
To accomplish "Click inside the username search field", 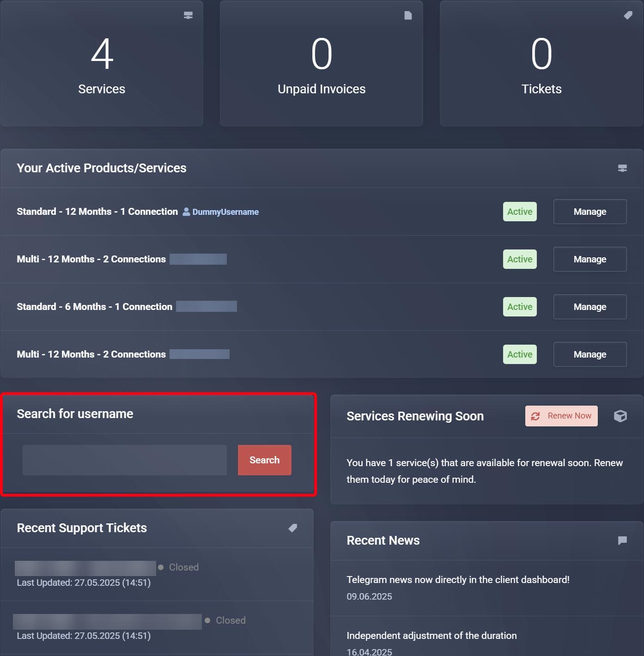I will 125,460.
